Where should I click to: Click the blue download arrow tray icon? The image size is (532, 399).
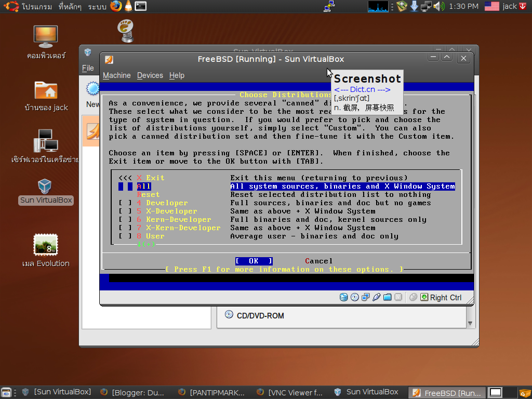click(414, 6)
